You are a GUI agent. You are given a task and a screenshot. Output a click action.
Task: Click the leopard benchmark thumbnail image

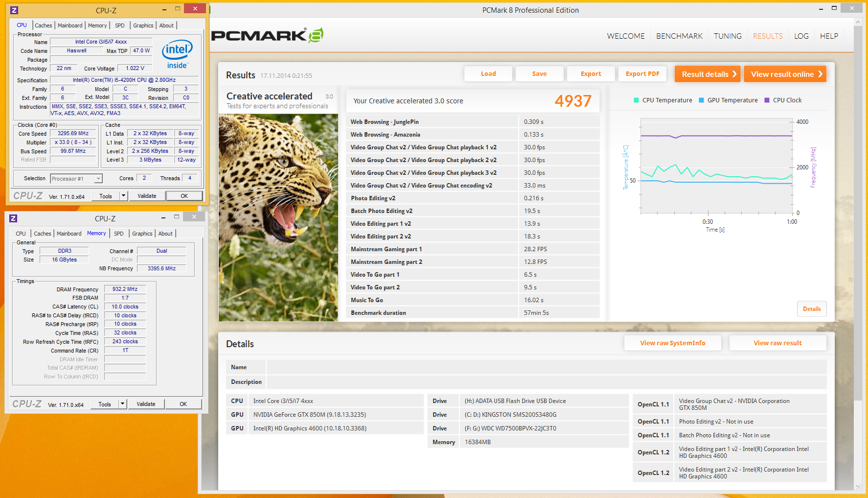[278, 217]
